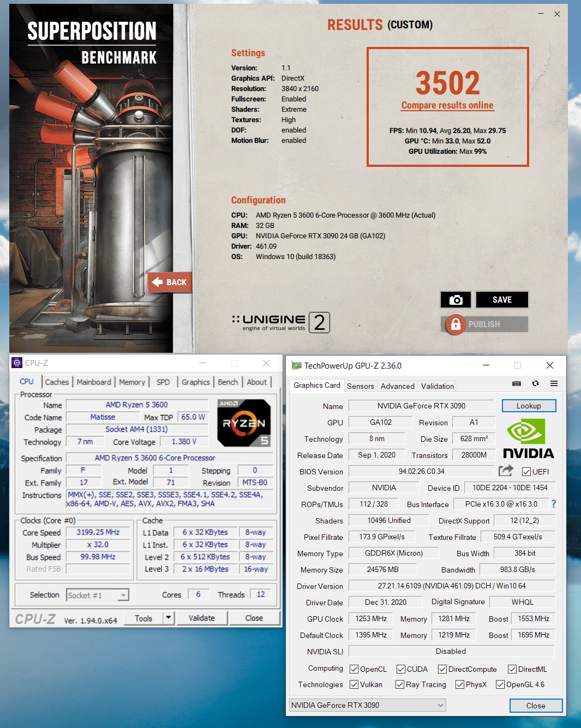
Task: Switch to the Advanced tab in GPU-Z
Action: coord(398,386)
